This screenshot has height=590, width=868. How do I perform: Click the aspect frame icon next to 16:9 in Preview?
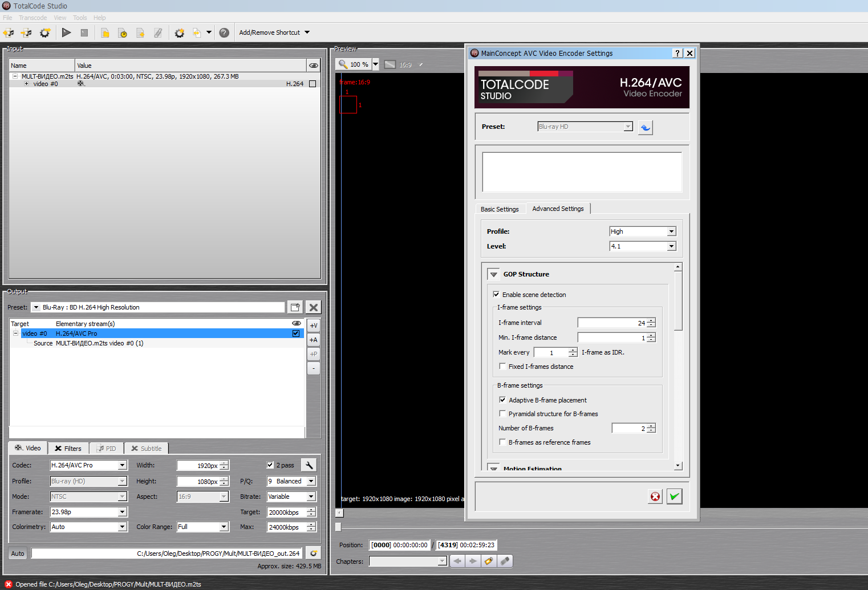390,64
